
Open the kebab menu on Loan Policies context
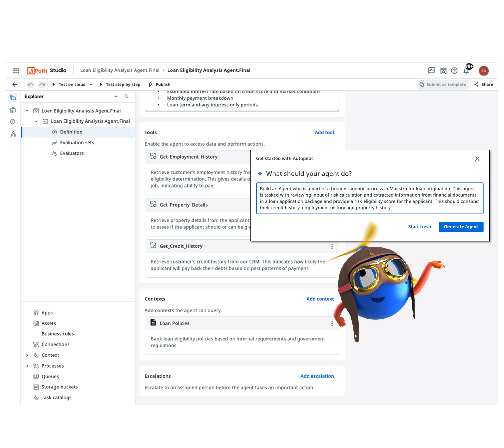(x=332, y=323)
